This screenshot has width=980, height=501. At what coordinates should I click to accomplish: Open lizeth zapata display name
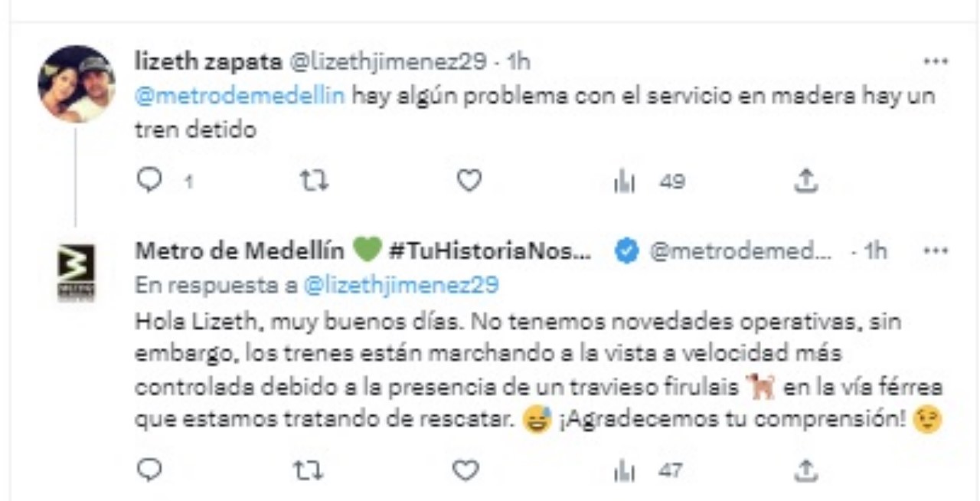coord(207,63)
